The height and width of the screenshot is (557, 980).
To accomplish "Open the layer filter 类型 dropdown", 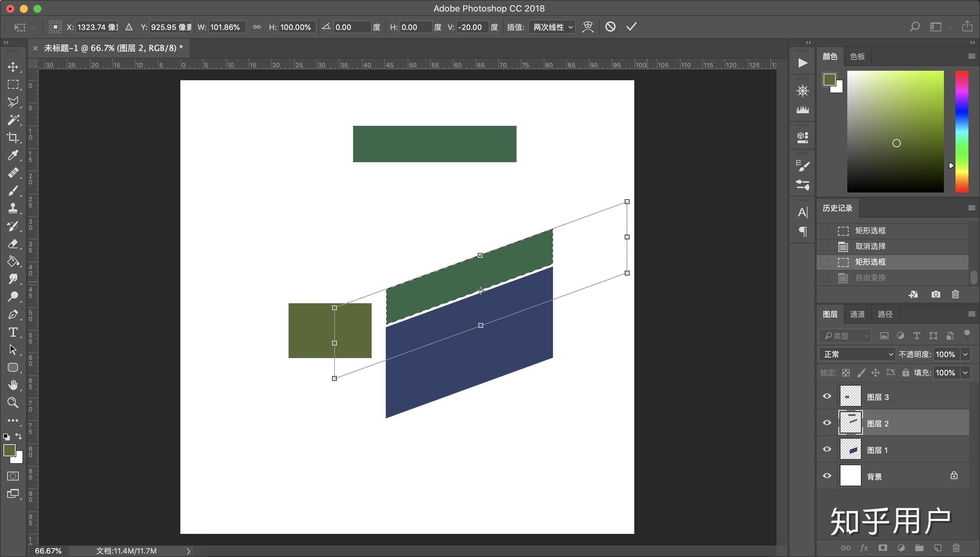I will pos(845,336).
